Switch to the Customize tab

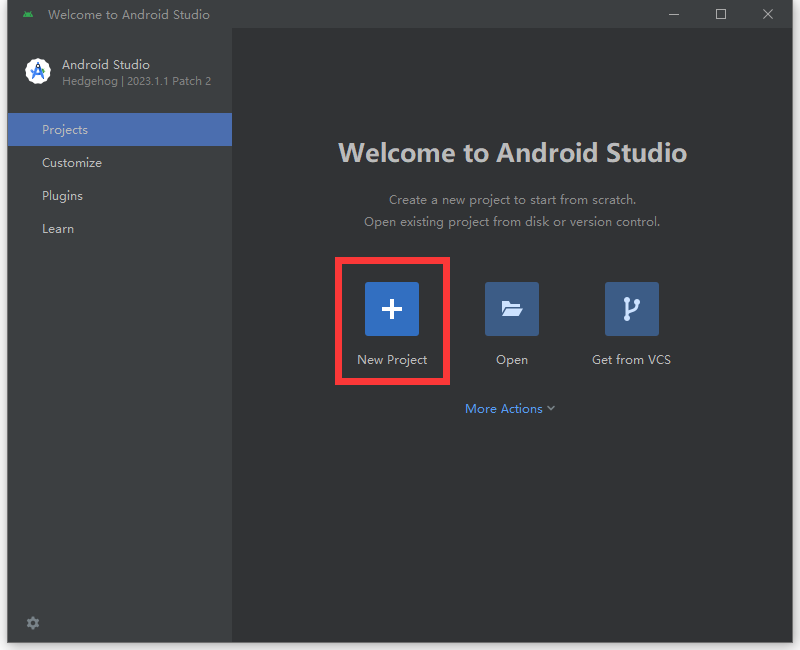(120, 163)
